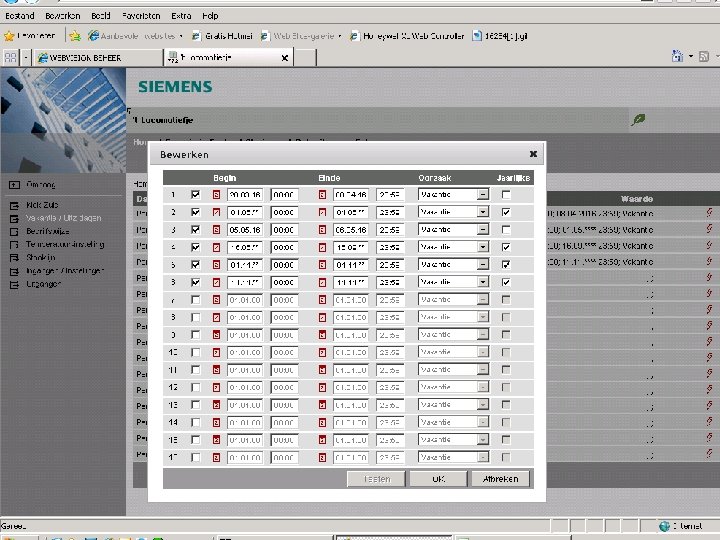Click the Internet zone globe icon in the status bar

point(664,526)
